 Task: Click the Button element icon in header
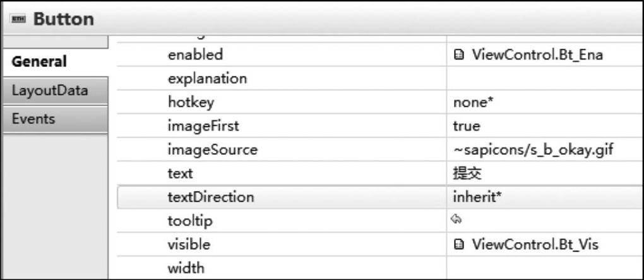point(18,20)
